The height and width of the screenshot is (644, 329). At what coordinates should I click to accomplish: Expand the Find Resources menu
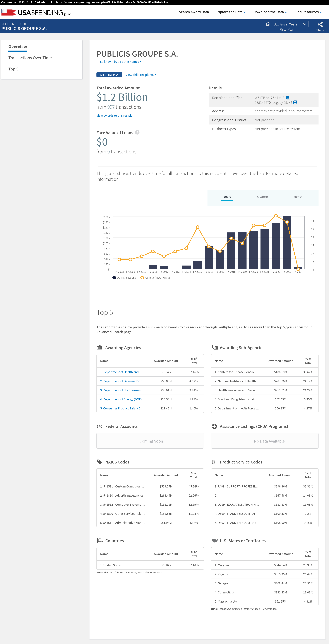[x=308, y=12]
